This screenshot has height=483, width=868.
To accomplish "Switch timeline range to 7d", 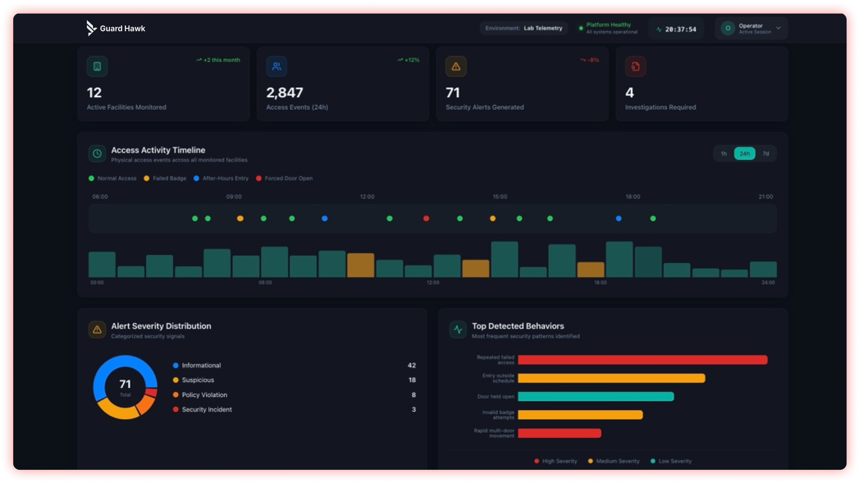I will [x=765, y=154].
